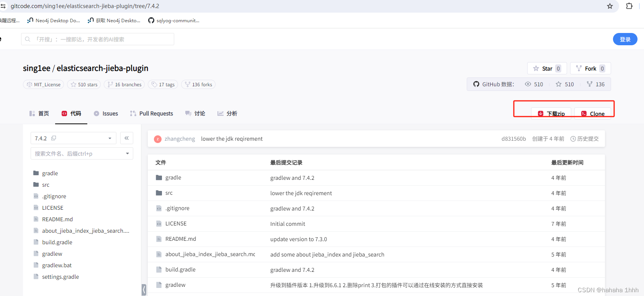
Task: Select settings.gradle in the file tree
Action: pyautogui.click(x=56, y=277)
